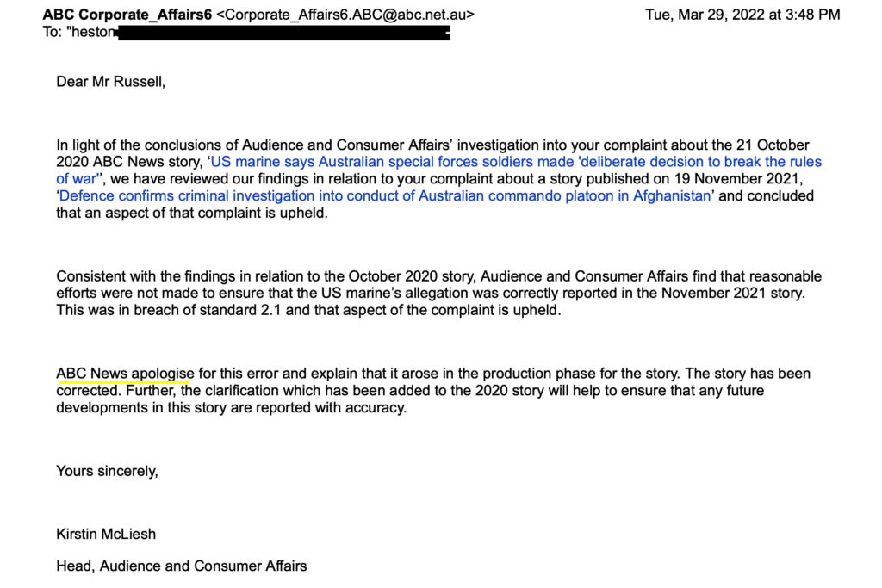Open the 'US marine says Australian special forces' link
Screen dimensions: 882x588
tap(515, 162)
